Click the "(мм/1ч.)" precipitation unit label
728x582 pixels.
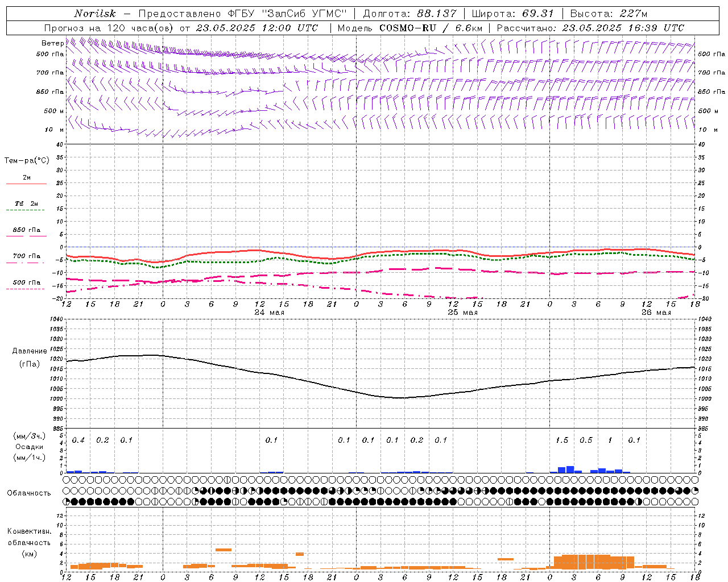pyautogui.click(x=30, y=458)
